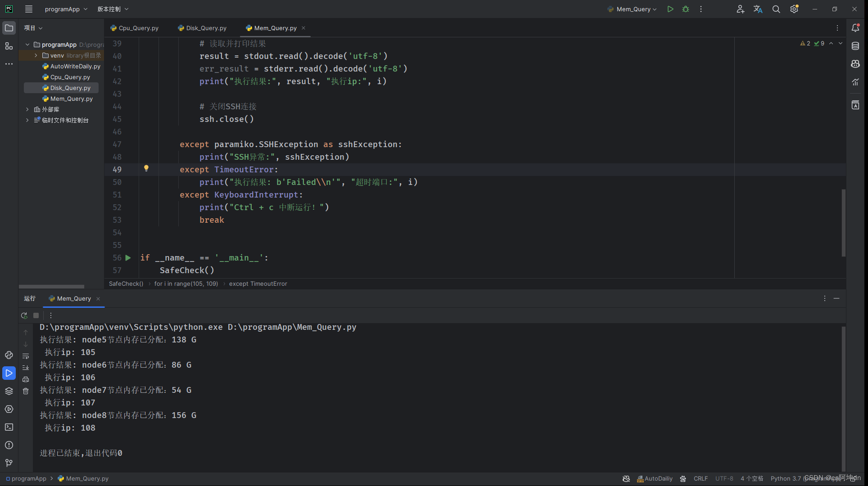868x486 pixels.
Task: Open the Notifications bell
Action: pos(855,28)
